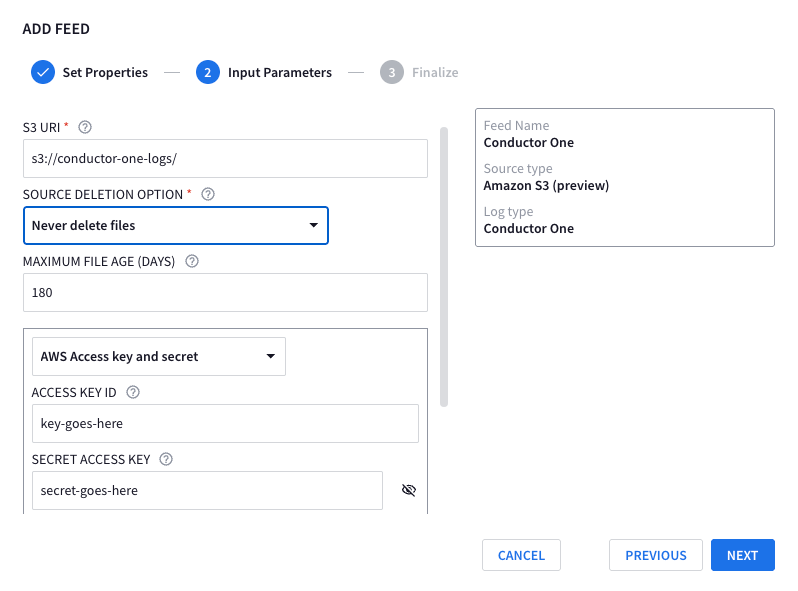Focus the Maximum File Age field

click(225, 292)
